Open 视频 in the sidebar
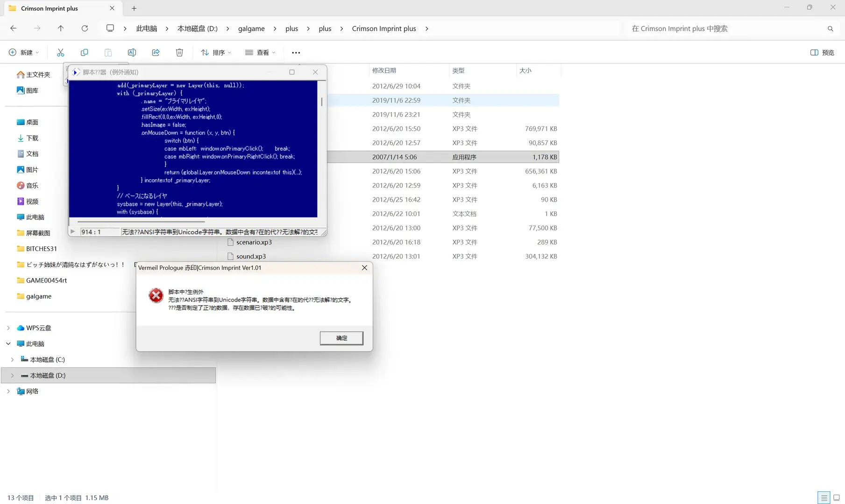The image size is (845, 504). (x=28, y=202)
